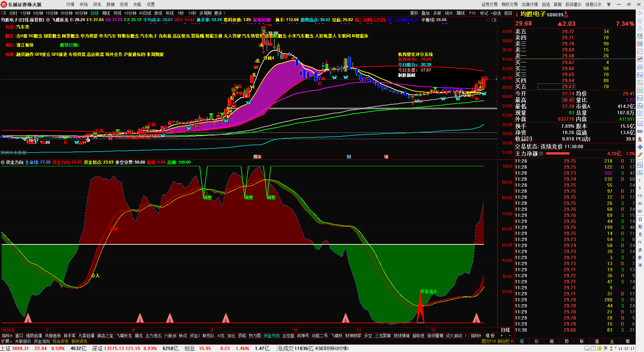Toggle the 复权 adjustment option
This screenshot has height=352, width=644.
[x=414, y=13]
